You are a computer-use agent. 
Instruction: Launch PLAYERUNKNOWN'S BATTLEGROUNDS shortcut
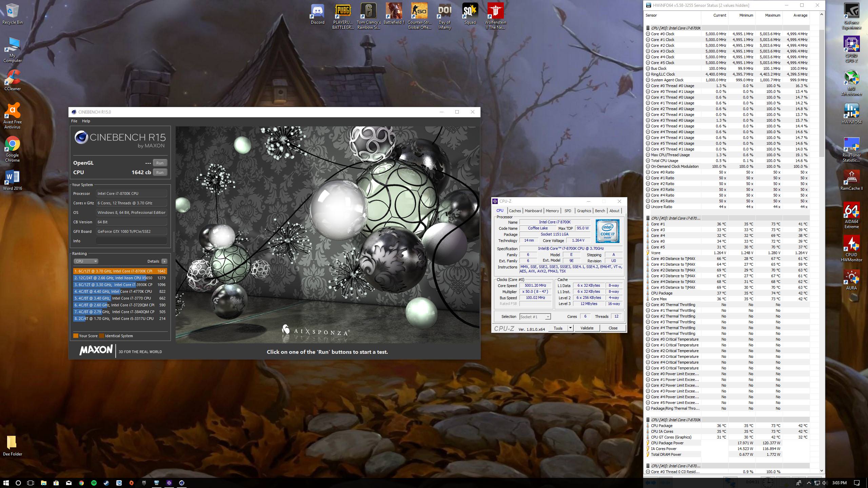click(x=343, y=16)
